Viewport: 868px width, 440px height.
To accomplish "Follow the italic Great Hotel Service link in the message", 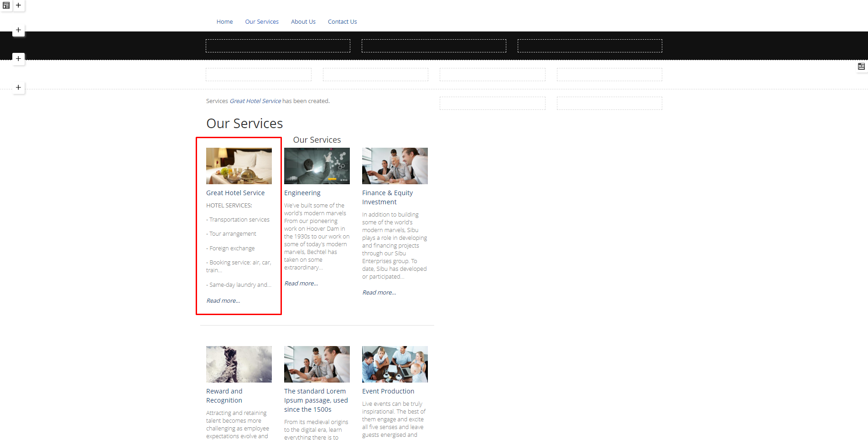I will [x=255, y=101].
